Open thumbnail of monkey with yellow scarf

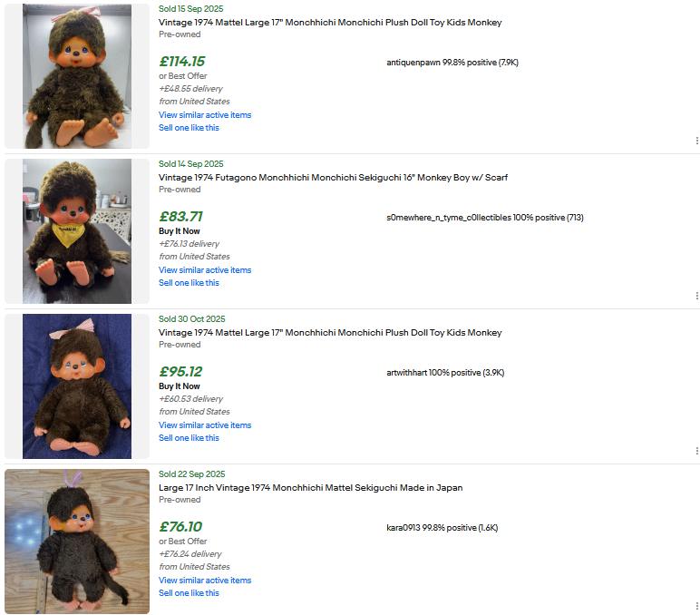coord(77,231)
